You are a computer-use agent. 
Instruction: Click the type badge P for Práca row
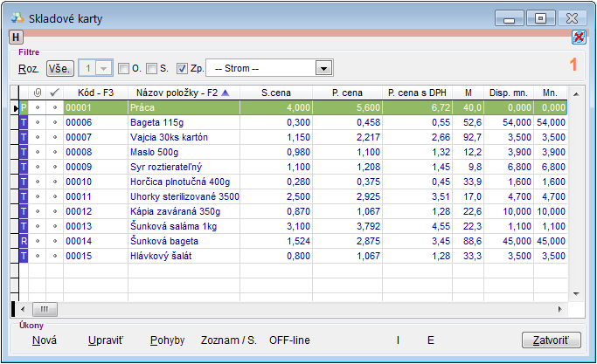pyautogui.click(x=24, y=107)
